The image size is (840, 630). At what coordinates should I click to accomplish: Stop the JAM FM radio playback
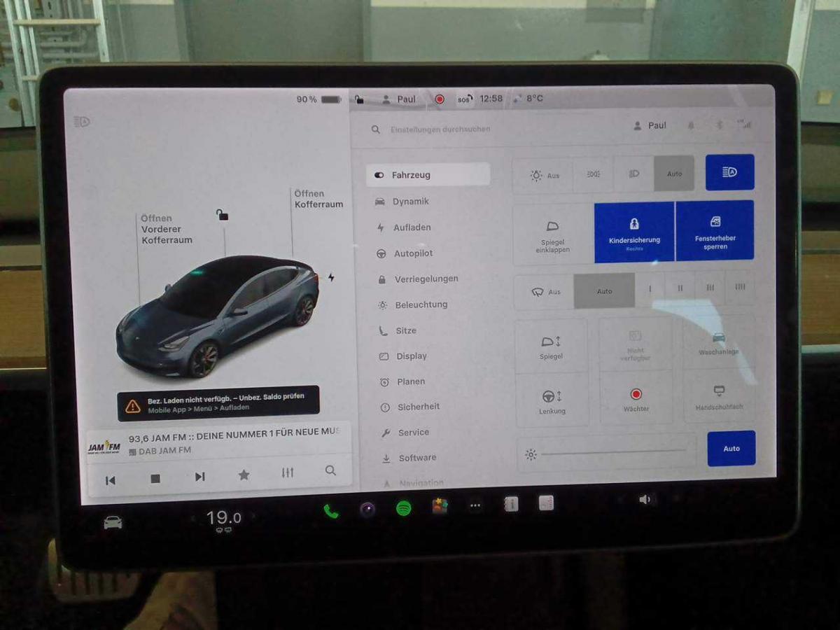pyautogui.click(x=155, y=478)
